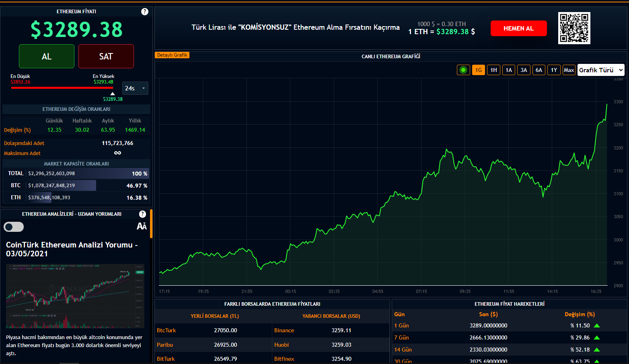Open the Detaylı Grafik view
The width and height of the screenshot is (629, 364).
point(172,55)
